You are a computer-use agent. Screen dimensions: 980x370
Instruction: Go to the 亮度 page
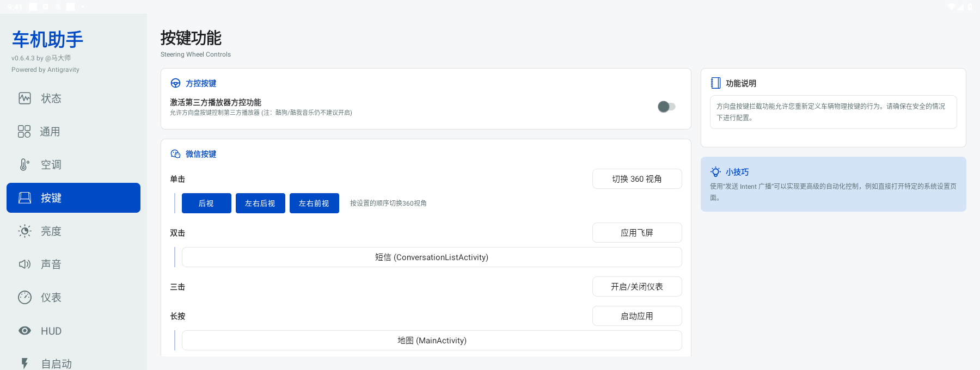coord(73,231)
